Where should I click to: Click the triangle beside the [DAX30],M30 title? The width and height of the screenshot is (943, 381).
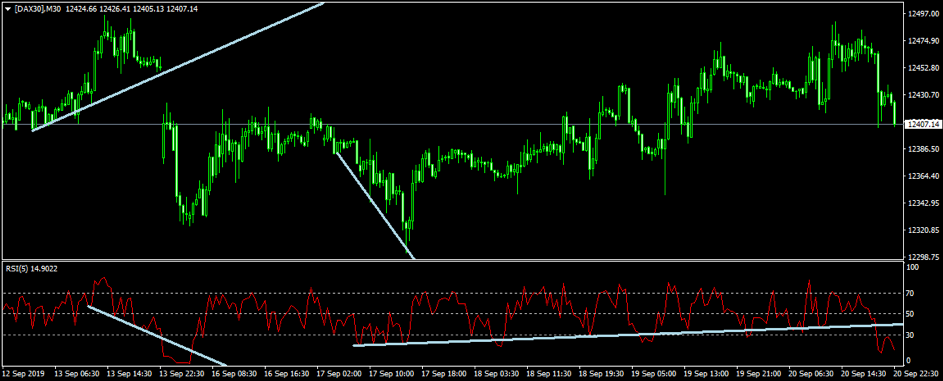pos(7,9)
